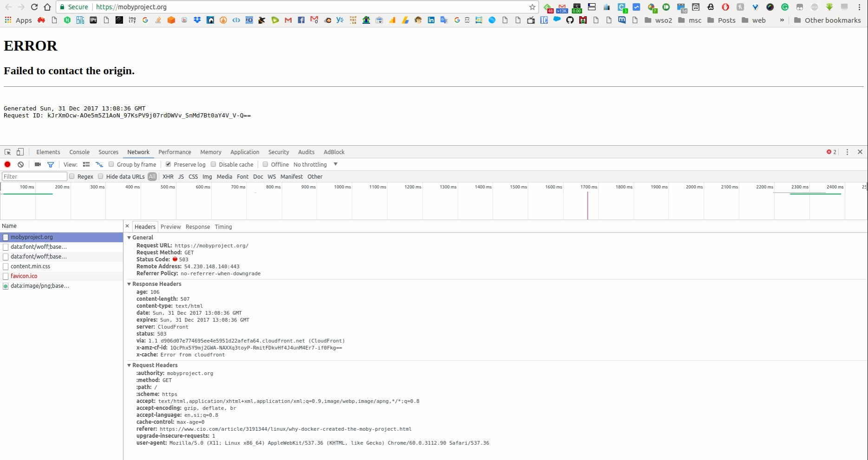
Task: Toggle the device toolbar icon
Action: pos(20,152)
